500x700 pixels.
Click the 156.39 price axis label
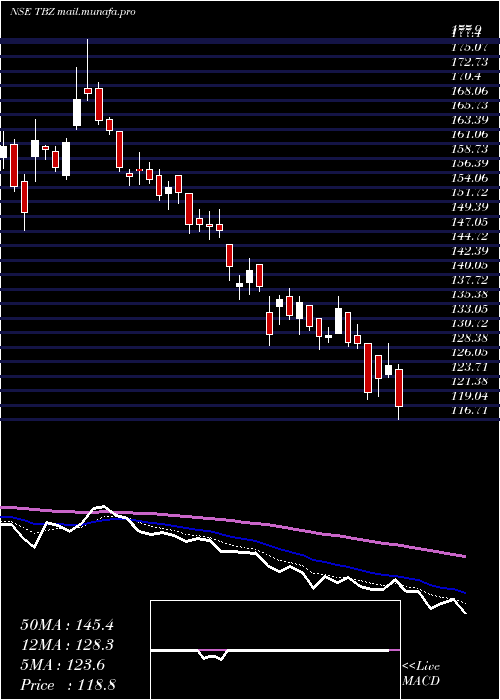[x=470, y=163]
